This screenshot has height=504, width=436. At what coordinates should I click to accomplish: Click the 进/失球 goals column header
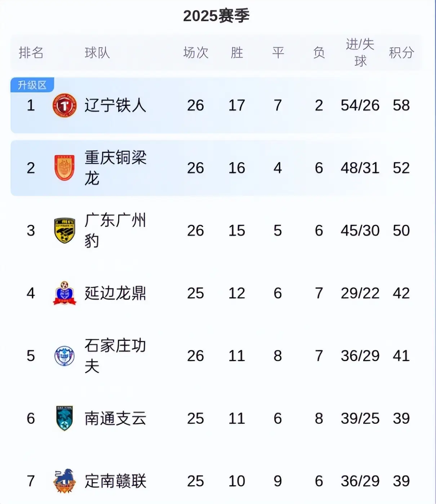[x=360, y=53]
